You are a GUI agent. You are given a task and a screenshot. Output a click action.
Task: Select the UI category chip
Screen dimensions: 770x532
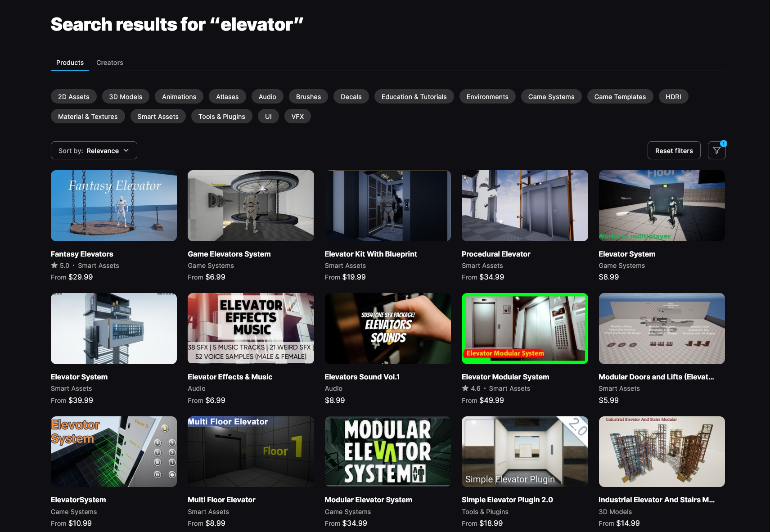coord(268,117)
